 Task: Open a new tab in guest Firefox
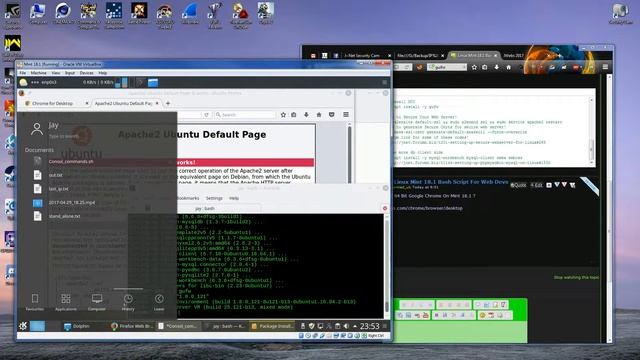pos(168,104)
